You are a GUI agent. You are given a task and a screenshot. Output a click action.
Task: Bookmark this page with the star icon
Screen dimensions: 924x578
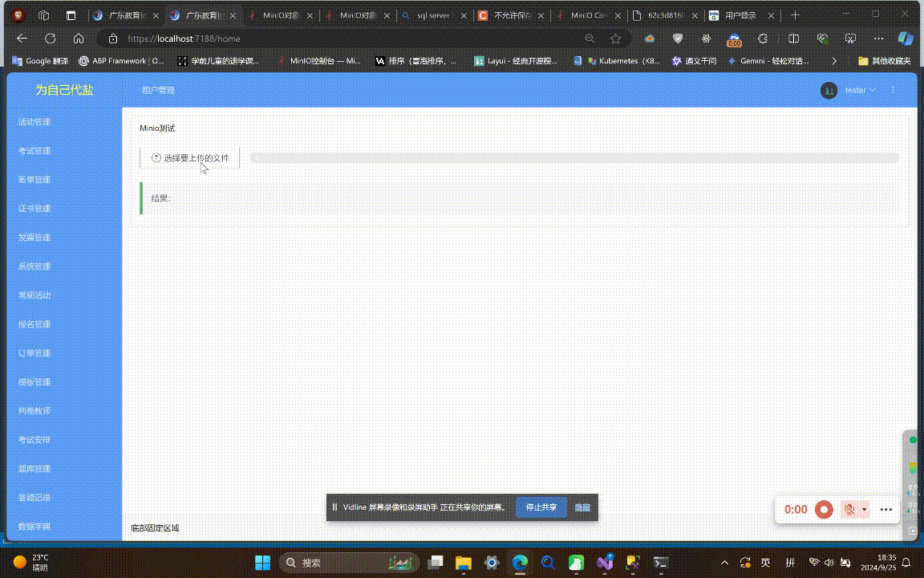tap(616, 39)
